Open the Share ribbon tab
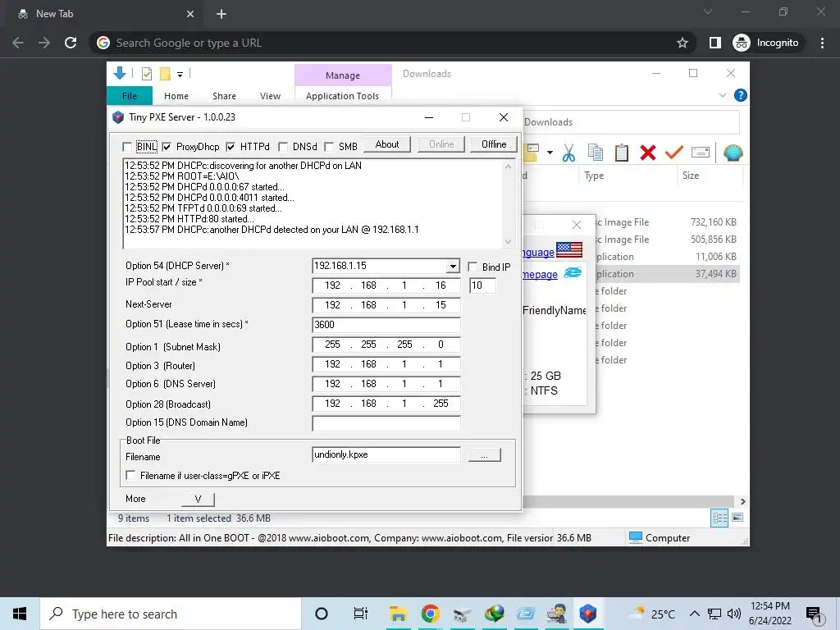The image size is (840, 630). tap(224, 96)
